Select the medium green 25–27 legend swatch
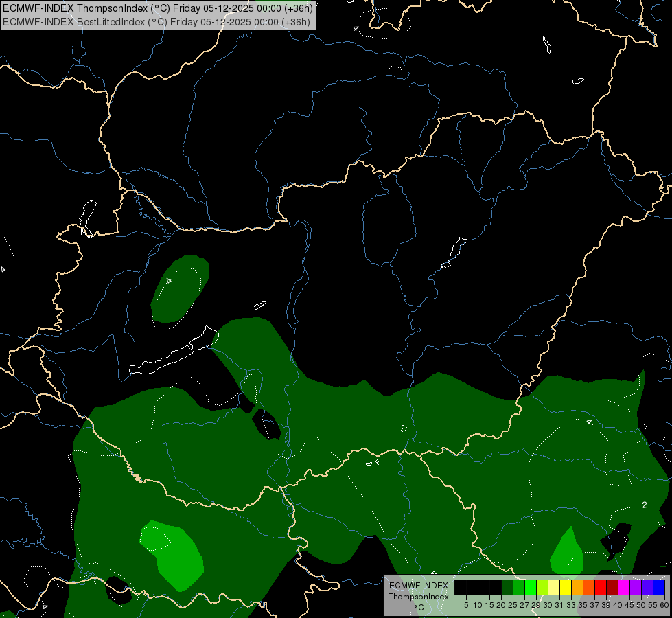The image size is (672, 618). point(519,587)
